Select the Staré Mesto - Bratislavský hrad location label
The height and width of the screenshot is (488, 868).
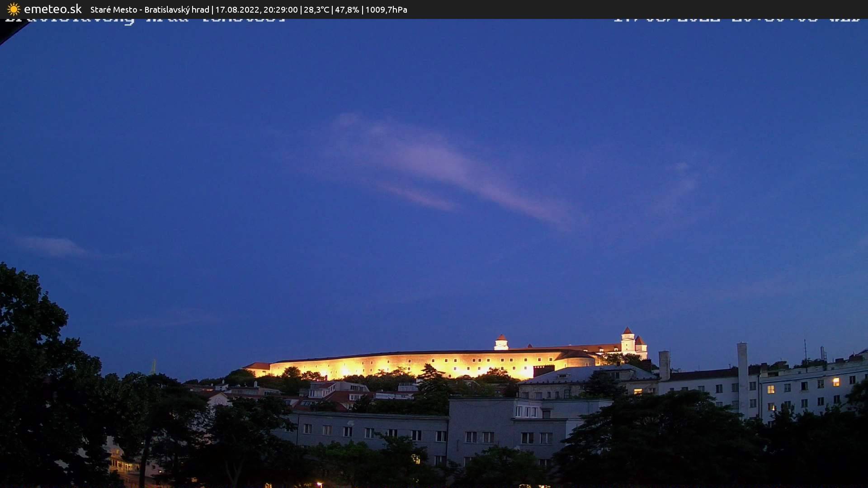tap(149, 9)
